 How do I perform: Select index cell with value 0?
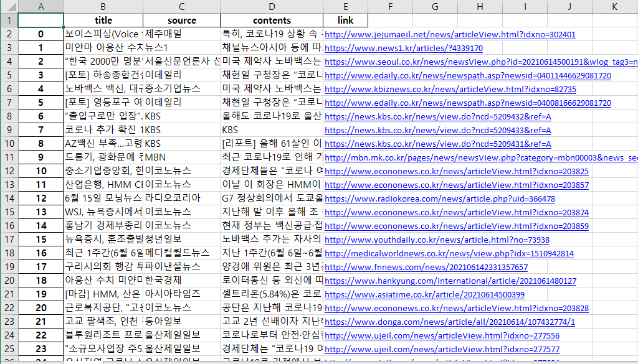40,34
